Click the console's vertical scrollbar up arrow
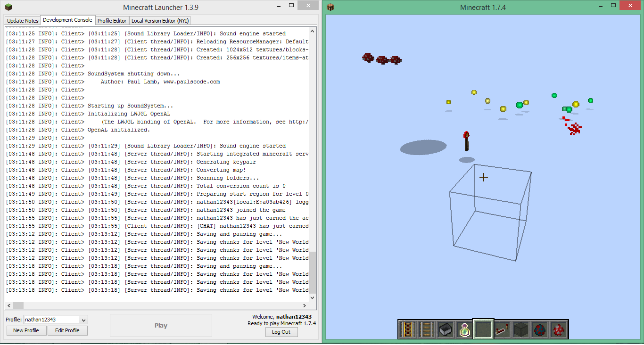This screenshot has height=345, width=644. click(x=313, y=30)
